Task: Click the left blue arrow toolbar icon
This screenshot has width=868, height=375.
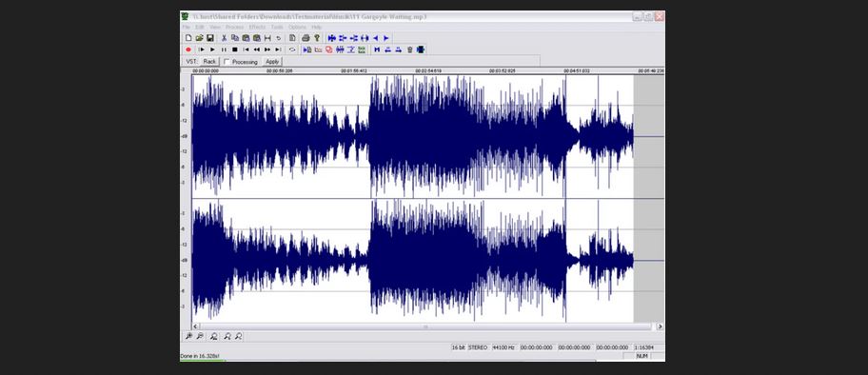Action: (375, 38)
